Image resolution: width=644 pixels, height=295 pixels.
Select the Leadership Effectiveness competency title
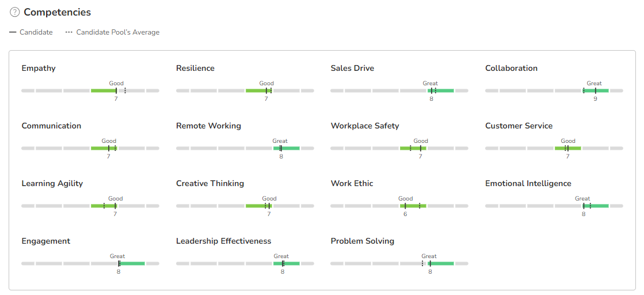tap(223, 241)
